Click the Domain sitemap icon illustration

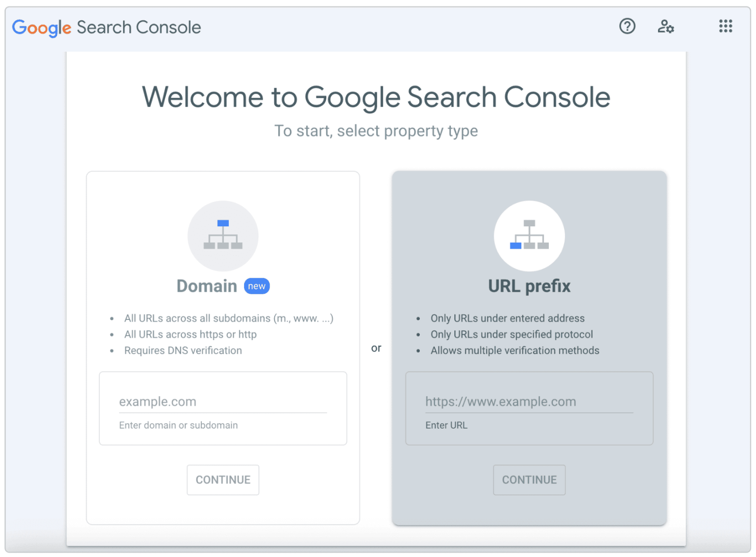tap(222, 236)
